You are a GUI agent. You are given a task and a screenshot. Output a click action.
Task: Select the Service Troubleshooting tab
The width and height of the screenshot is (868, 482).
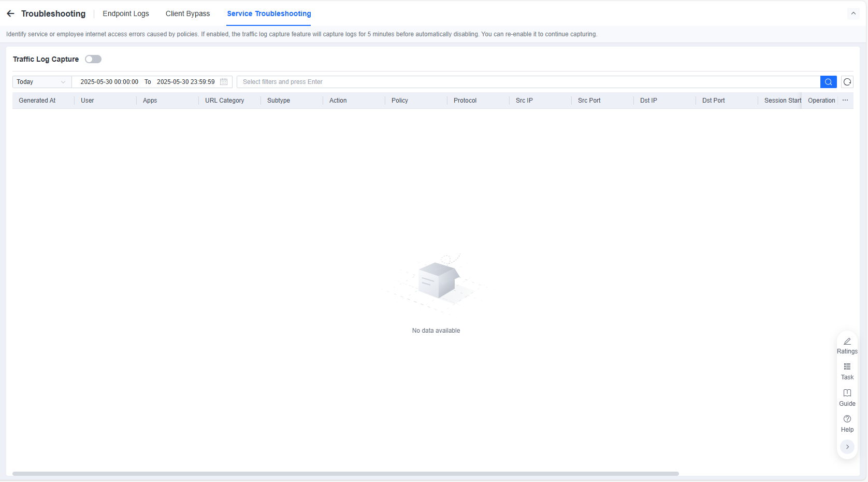tap(269, 13)
